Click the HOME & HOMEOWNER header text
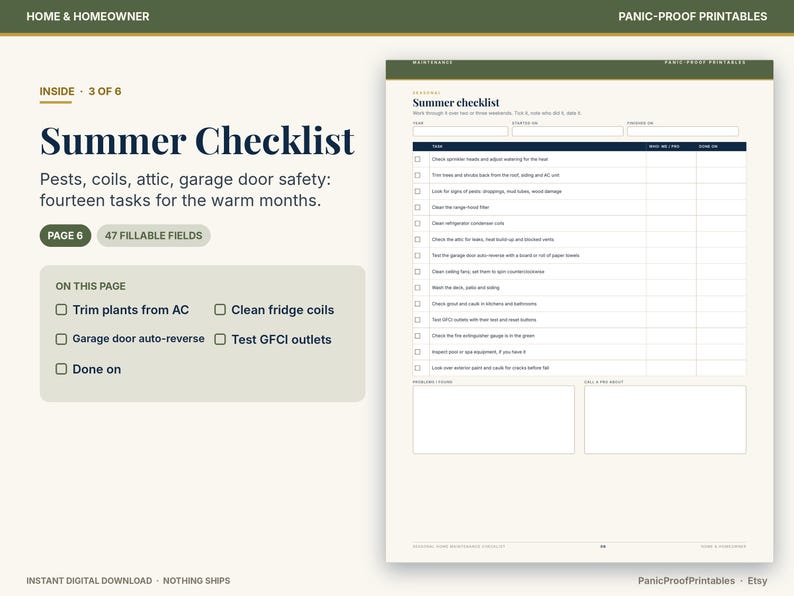The image size is (794, 596). pos(88,16)
